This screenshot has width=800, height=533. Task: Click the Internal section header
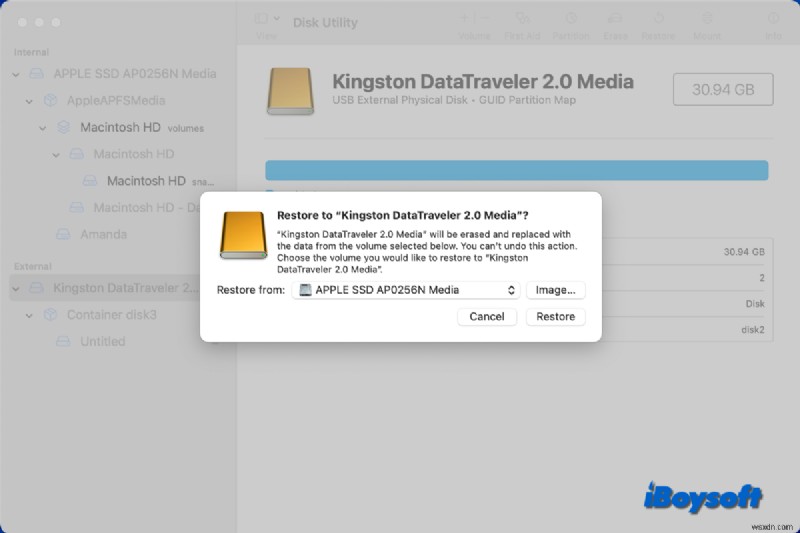tap(31, 52)
